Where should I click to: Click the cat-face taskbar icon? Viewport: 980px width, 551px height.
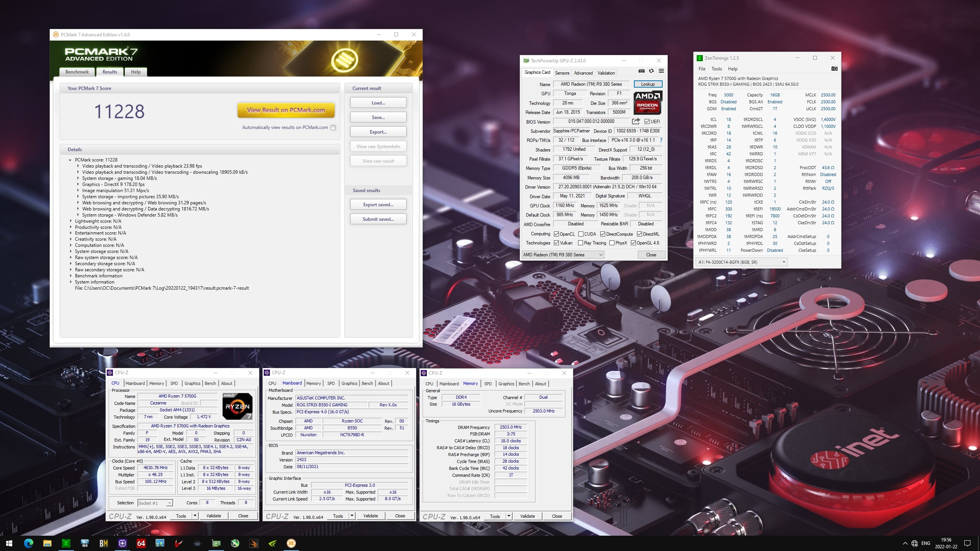click(197, 543)
